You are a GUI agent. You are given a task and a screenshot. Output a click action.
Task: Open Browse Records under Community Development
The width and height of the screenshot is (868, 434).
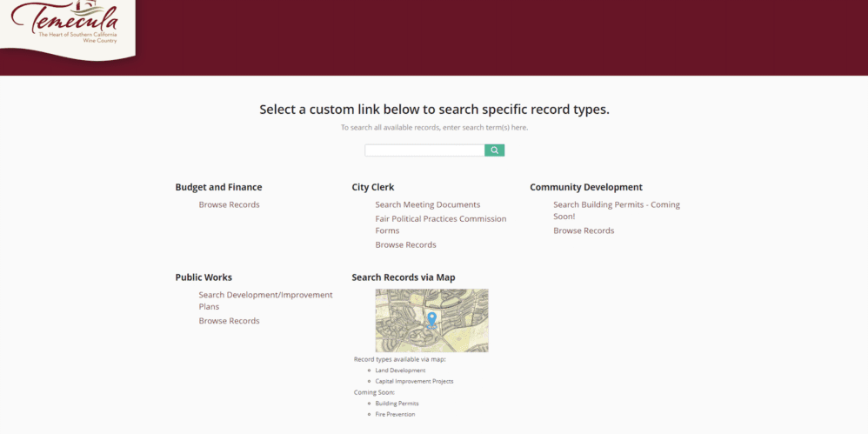pos(584,231)
